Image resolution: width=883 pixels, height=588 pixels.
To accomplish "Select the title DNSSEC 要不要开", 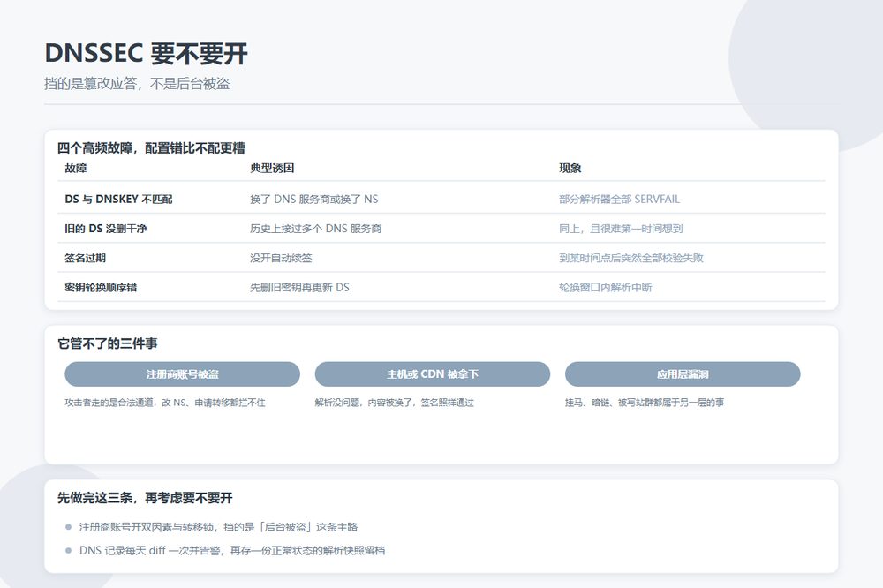I will tap(146, 54).
